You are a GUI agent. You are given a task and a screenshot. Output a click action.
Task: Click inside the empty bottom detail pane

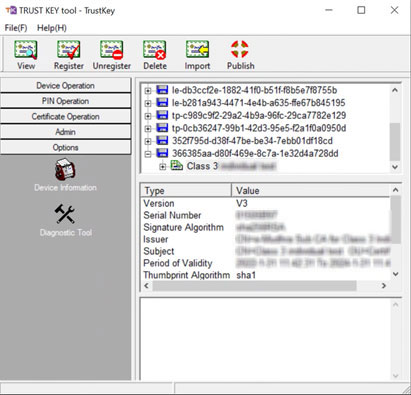[x=265, y=338]
